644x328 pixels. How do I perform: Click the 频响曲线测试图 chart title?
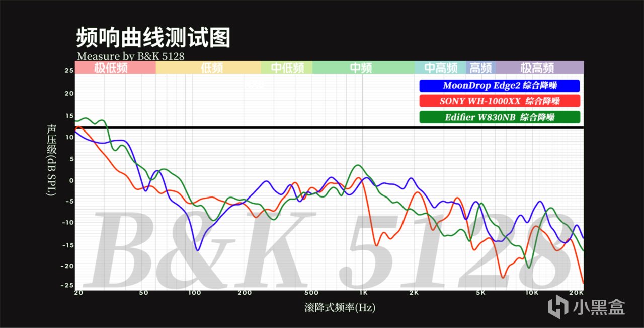[153, 38]
